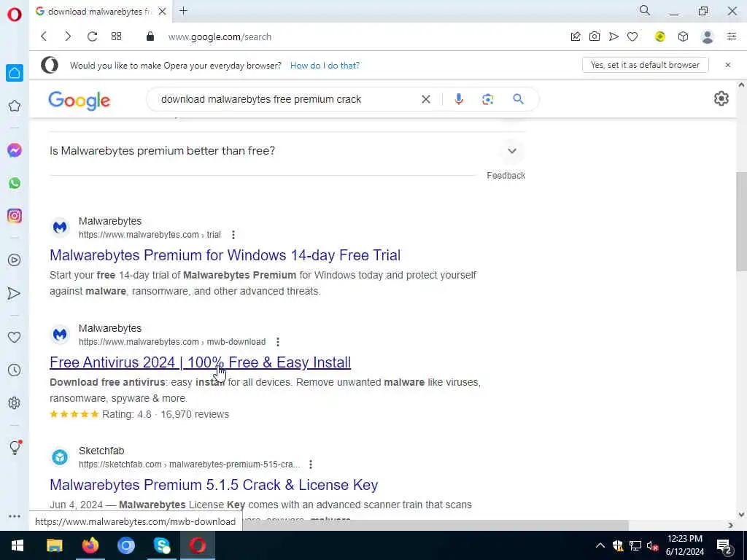Open sidebar Settings gear
This screenshot has width=747, height=560.
(15, 402)
